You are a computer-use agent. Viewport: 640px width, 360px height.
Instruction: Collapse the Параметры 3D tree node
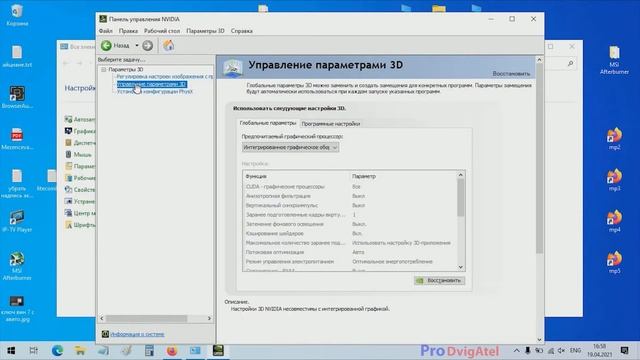[x=104, y=69]
